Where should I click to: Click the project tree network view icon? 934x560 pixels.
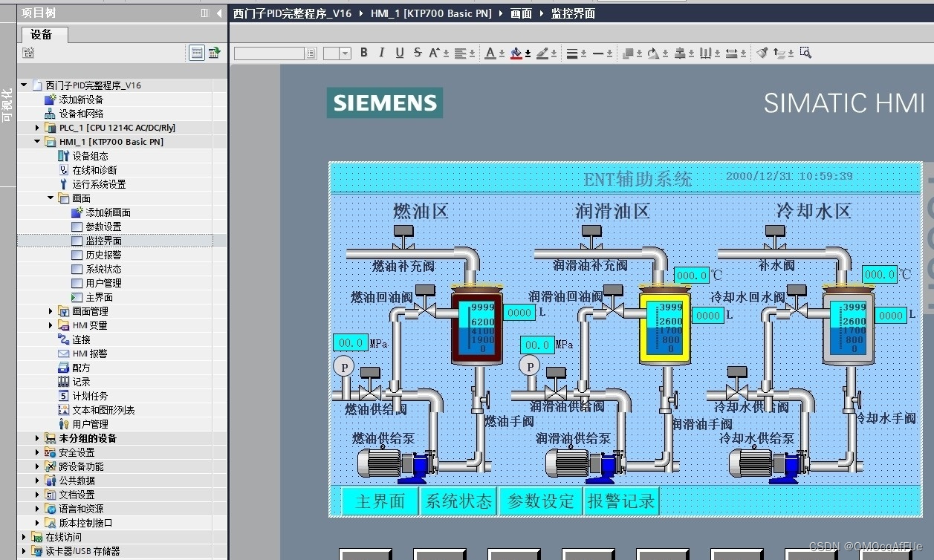coord(28,53)
